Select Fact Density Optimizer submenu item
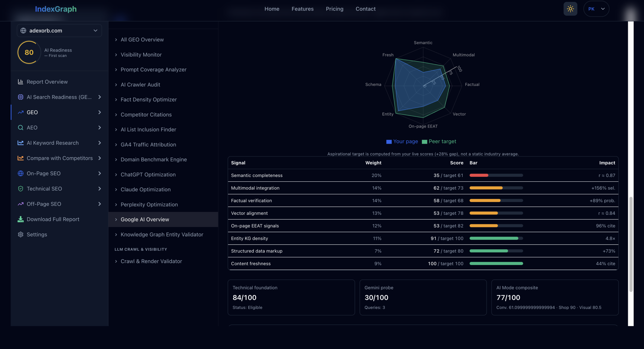The width and height of the screenshot is (644, 349). (x=163, y=100)
